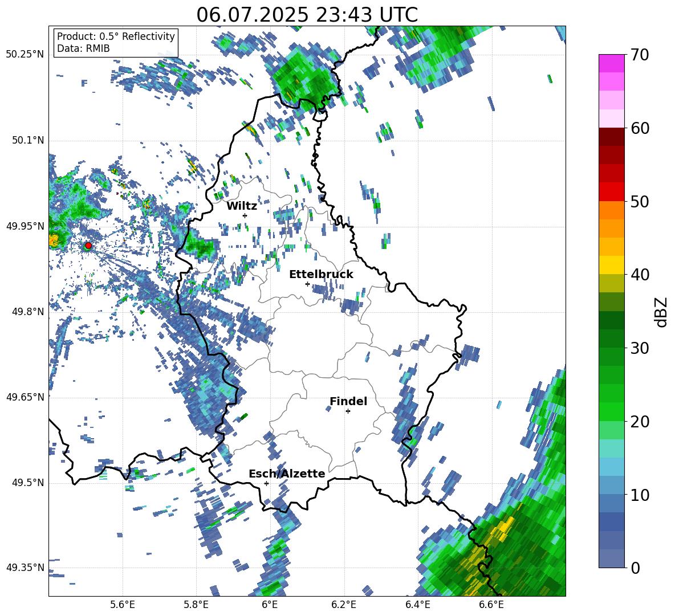The height and width of the screenshot is (616, 675).
Task: Click the dBZ colorbar axis label
Action: tap(662, 312)
